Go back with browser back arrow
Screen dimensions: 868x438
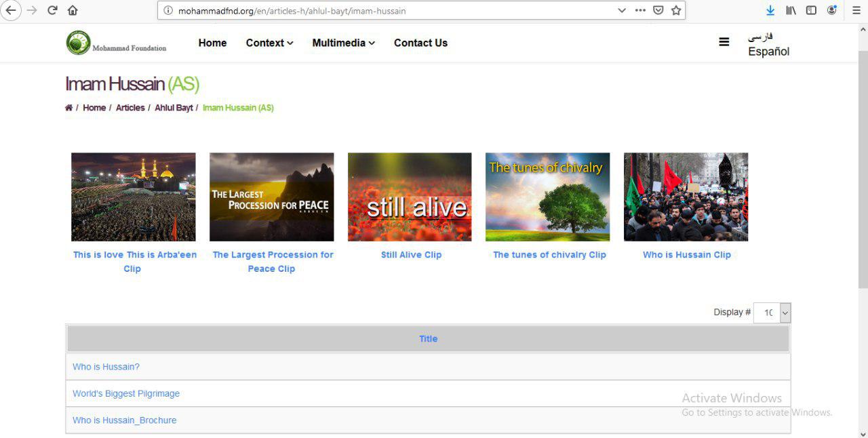pyautogui.click(x=10, y=10)
